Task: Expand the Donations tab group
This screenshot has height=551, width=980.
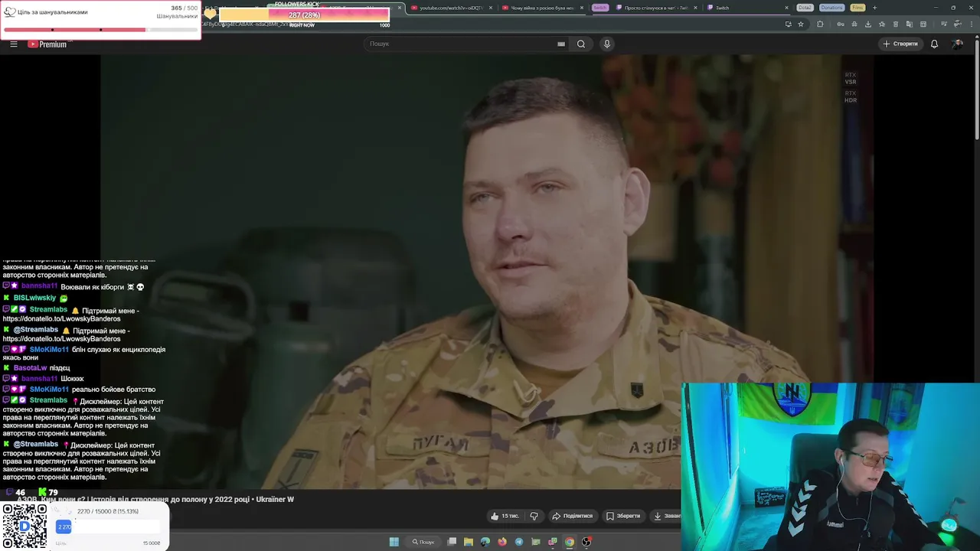Action: [x=831, y=8]
